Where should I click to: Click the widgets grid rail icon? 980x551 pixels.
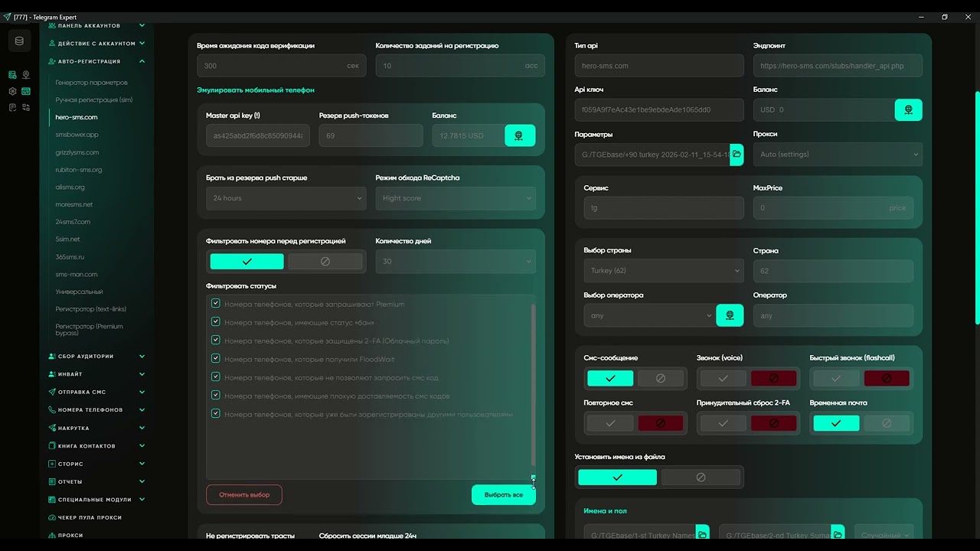point(26,107)
